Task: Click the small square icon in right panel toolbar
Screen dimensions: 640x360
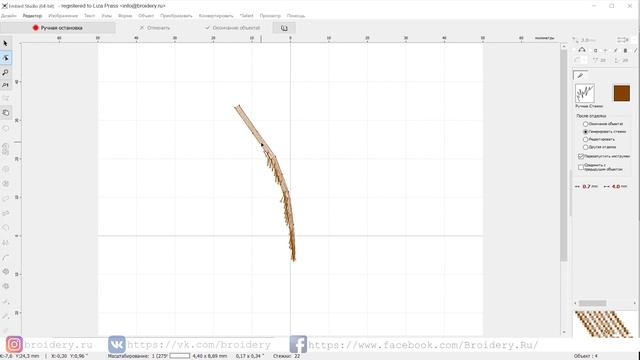Action: (x=595, y=50)
